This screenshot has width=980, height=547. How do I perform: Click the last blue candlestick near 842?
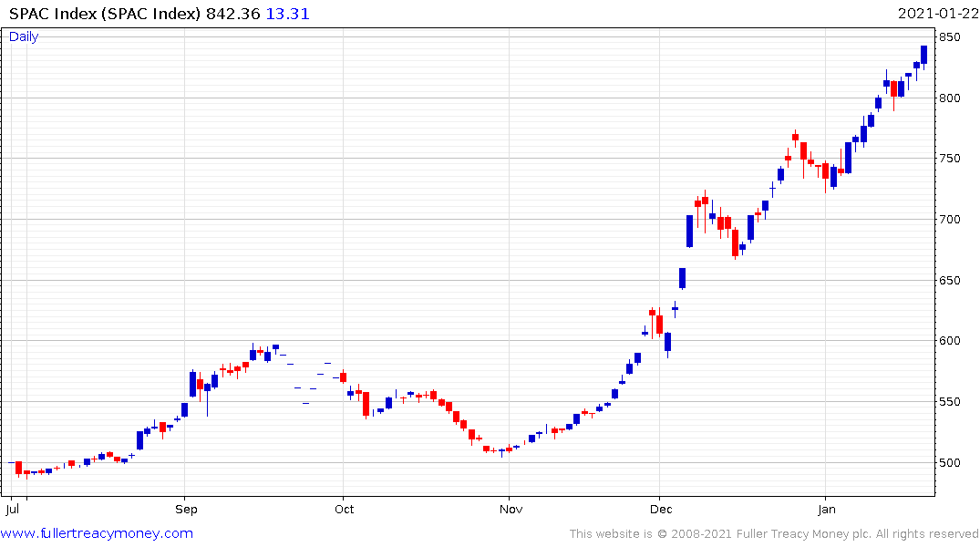click(923, 55)
